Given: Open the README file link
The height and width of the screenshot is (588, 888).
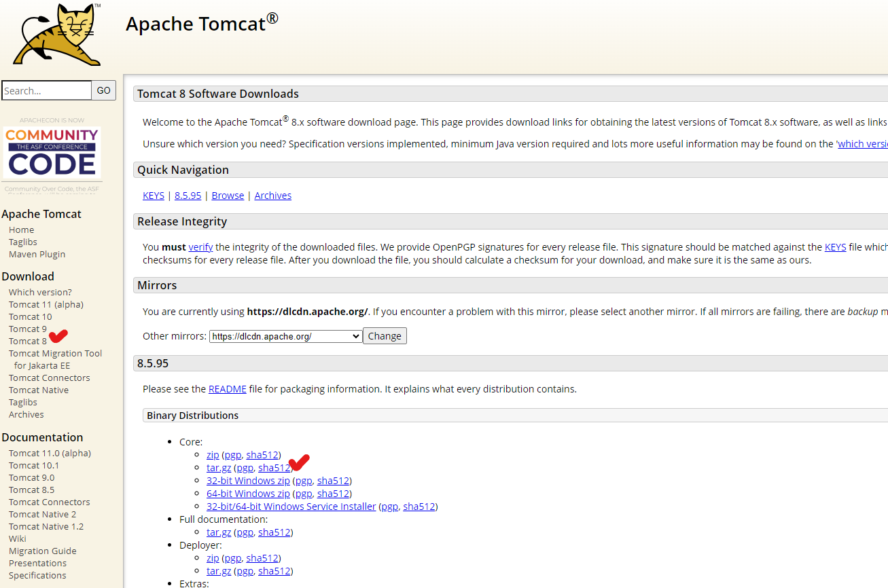Looking at the screenshot, I should click(227, 389).
